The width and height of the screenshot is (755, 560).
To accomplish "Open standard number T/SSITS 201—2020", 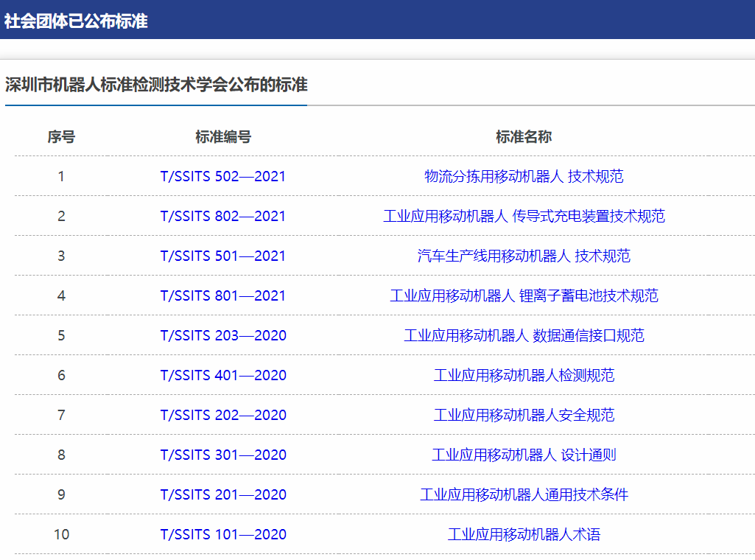I will coord(223,494).
